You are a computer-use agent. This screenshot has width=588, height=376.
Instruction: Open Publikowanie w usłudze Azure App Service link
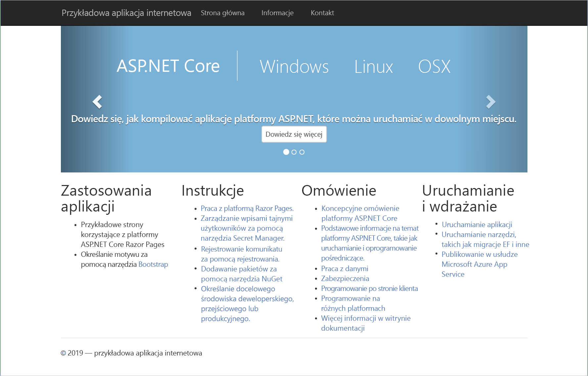(480, 264)
